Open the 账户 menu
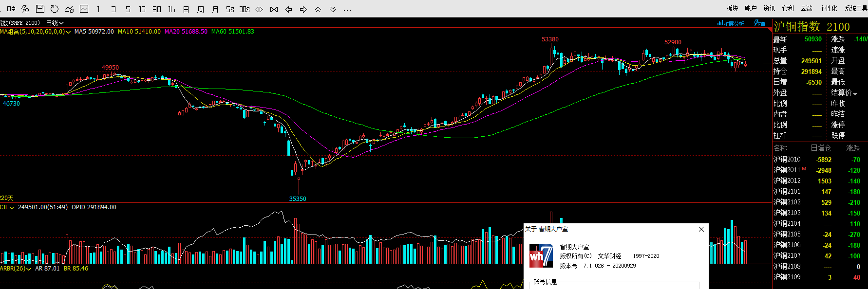 point(751,8)
